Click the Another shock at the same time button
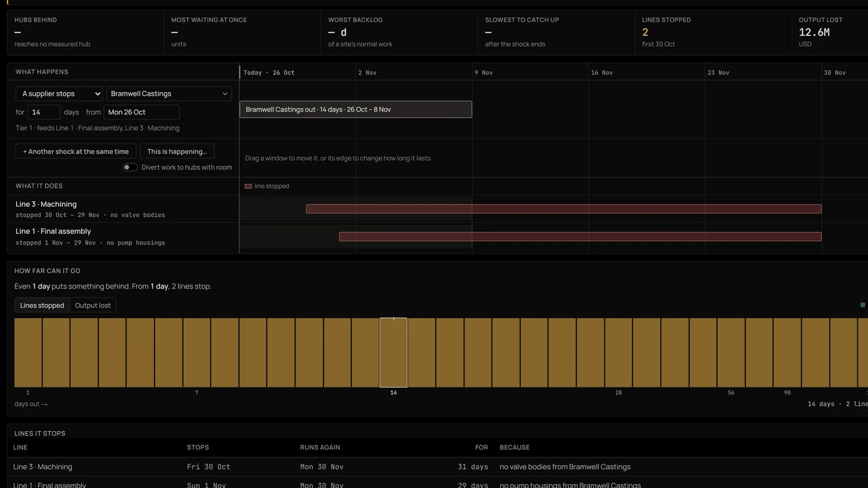This screenshot has height=488, width=868. (x=76, y=151)
